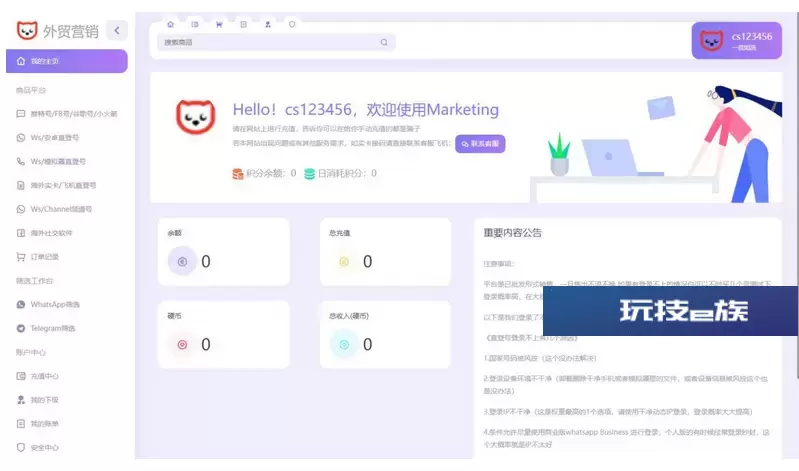Select the Ws/安卓直登号 WhatsApp icon

(21, 138)
